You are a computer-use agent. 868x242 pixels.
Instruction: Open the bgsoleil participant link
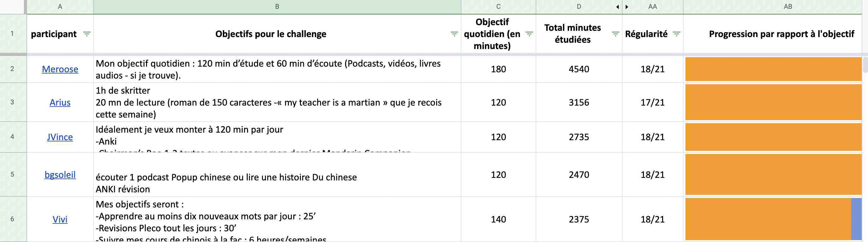pyautogui.click(x=60, y=175)
